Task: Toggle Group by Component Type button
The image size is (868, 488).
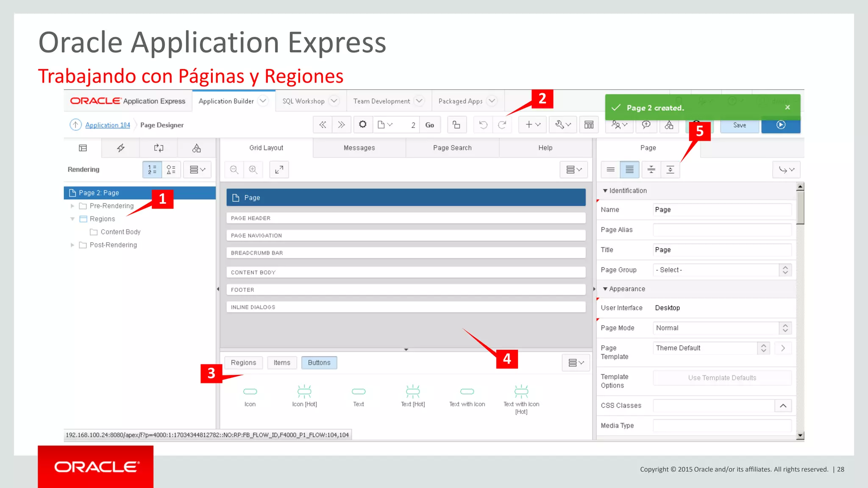Action: point(171,169)
